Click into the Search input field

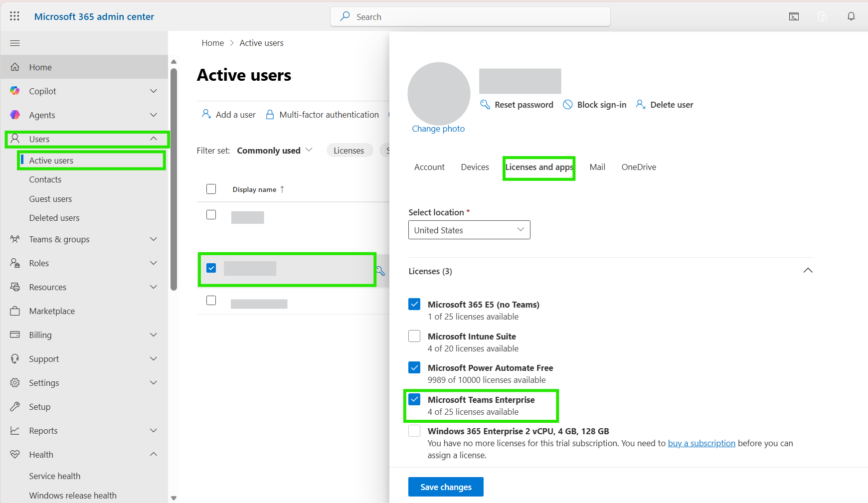pyautogui.click(x=470, y=16)
